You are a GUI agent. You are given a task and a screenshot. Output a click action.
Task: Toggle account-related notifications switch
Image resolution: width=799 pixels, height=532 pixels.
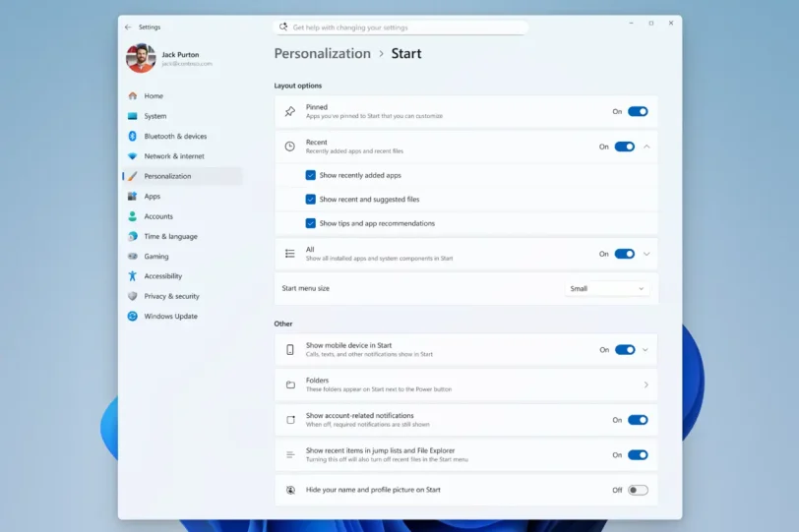point(638,420)
